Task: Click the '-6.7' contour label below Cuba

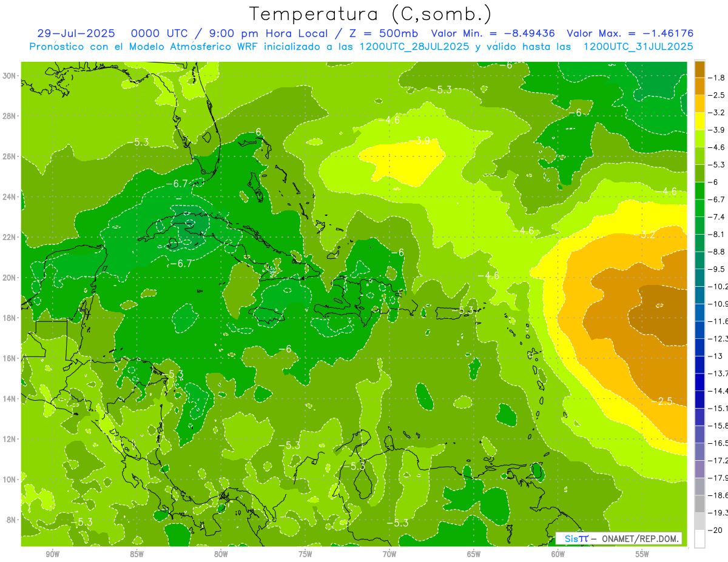Action: tap(181, 263)
